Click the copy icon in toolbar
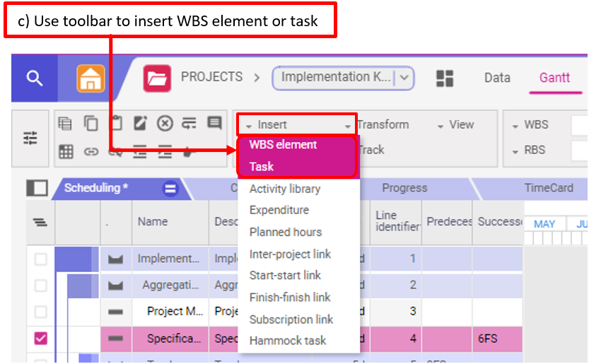 [91, 124]
